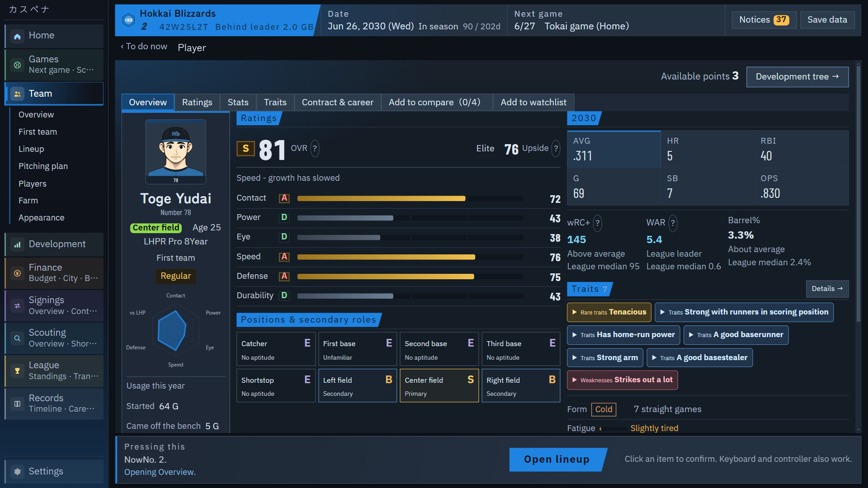Click the League trophy icon
The image size is (868, 488).
click(17, 371)
